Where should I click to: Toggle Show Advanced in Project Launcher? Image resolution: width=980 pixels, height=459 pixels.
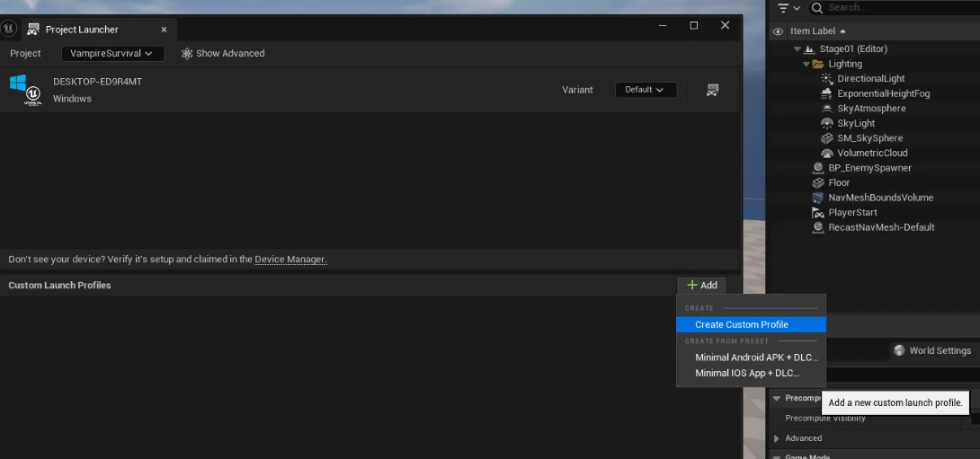tap(223, 54)
